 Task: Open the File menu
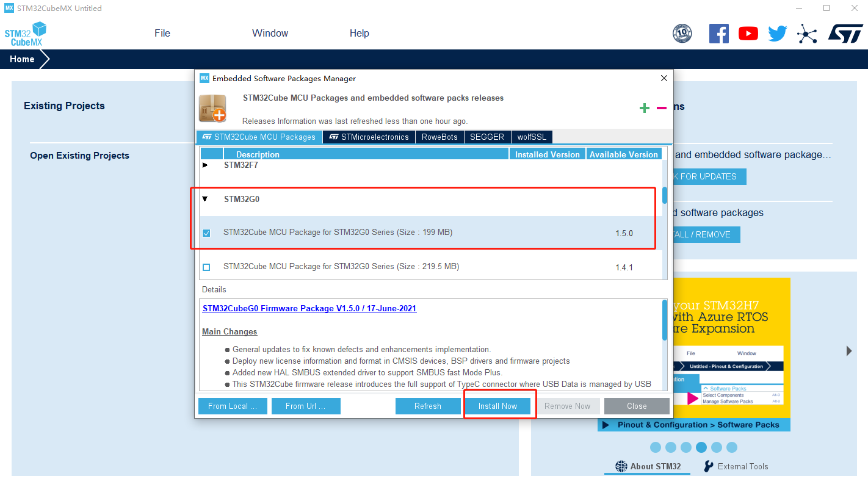tap(162, 34)
